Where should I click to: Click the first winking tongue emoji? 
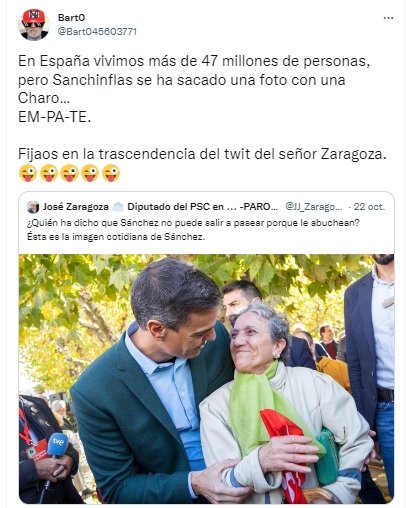coord(28,173)
